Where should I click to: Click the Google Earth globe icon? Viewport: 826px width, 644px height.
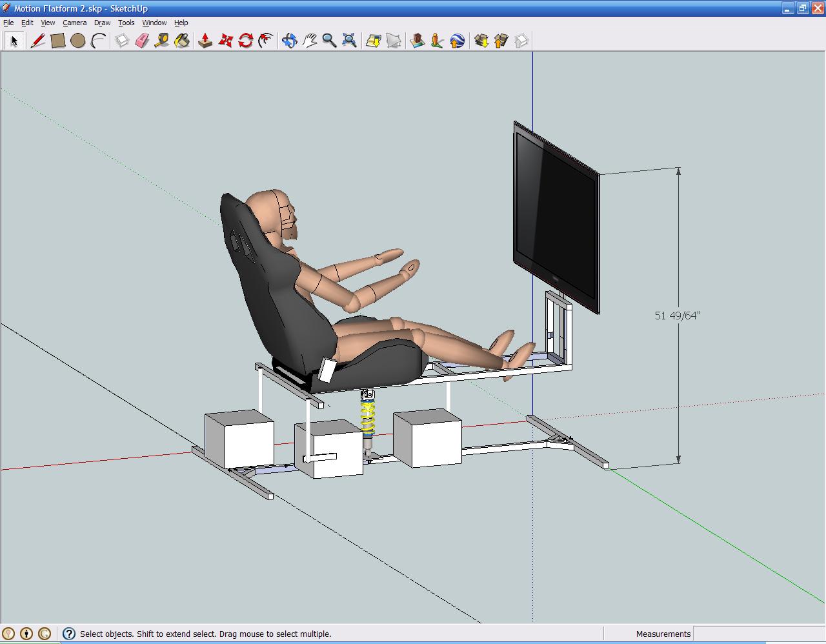[x=458, y=41]
